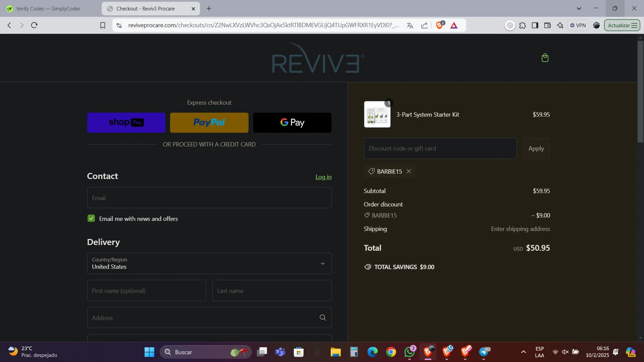Bookmark this page
This screenshot has width=644, height=362.
pos(103,25)
